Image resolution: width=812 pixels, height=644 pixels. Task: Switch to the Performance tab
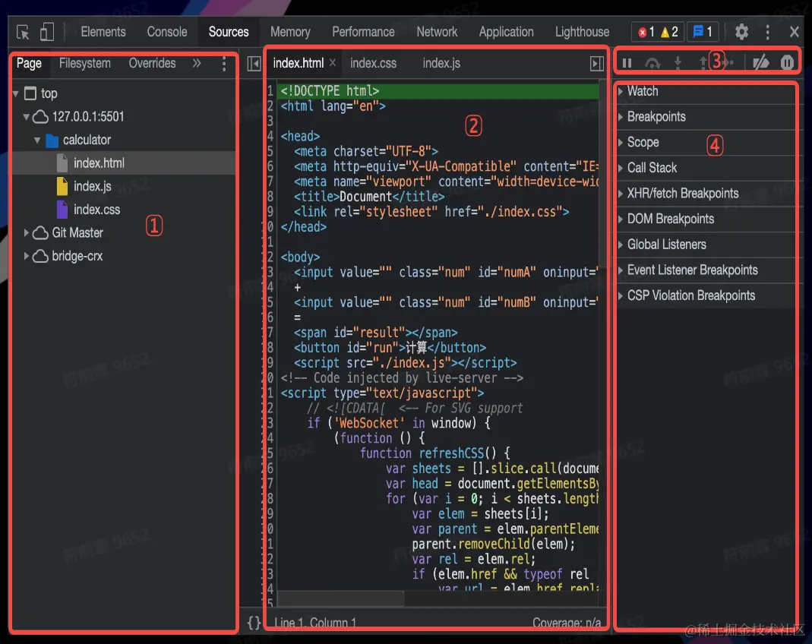pyautogui.click(x=363, y=32)
